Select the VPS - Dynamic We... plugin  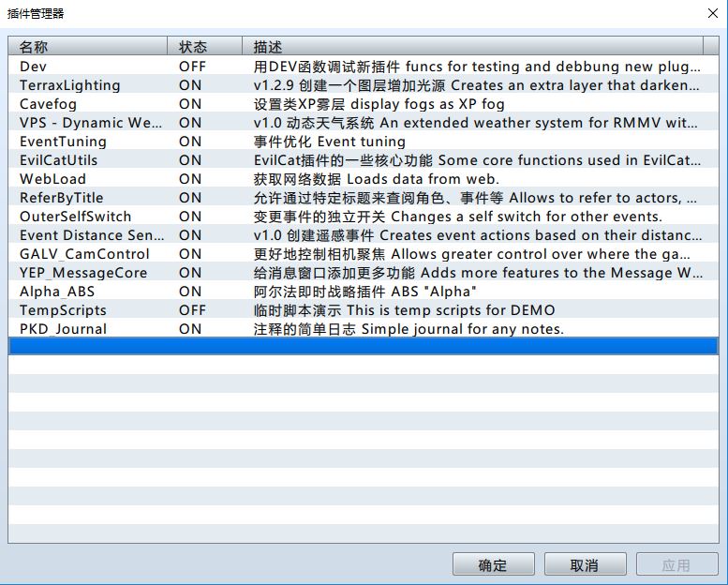(x=91, y=123)
